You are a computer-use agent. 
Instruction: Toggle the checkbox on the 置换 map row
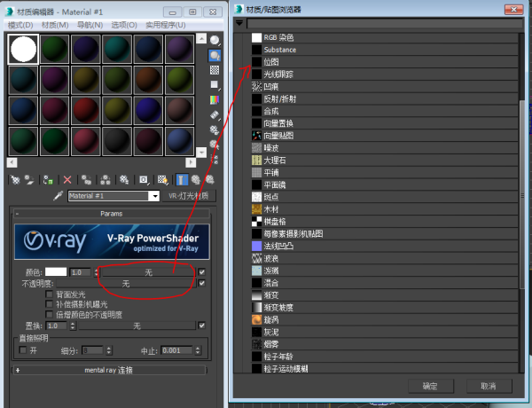tap(202, 326)
